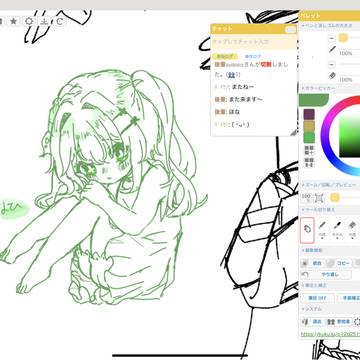Click the chat message ほな
The width and height of the screenshot is (360, 360).
tap(234, 112)
